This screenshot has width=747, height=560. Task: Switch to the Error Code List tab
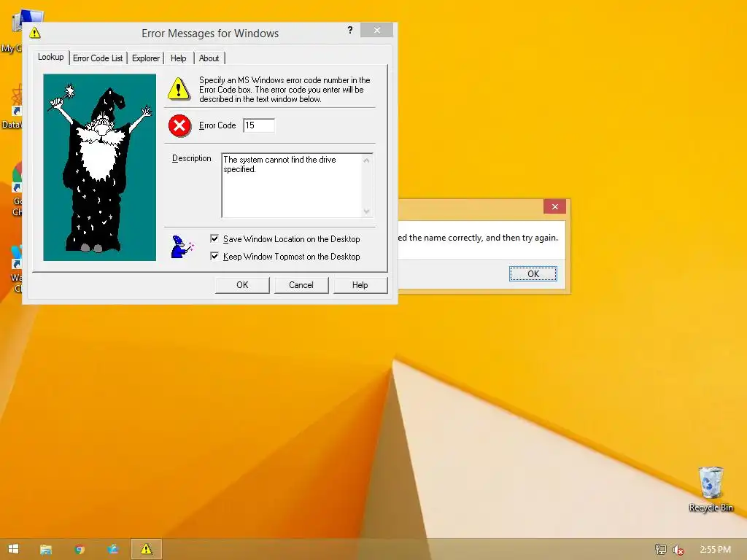click(98, 58)
